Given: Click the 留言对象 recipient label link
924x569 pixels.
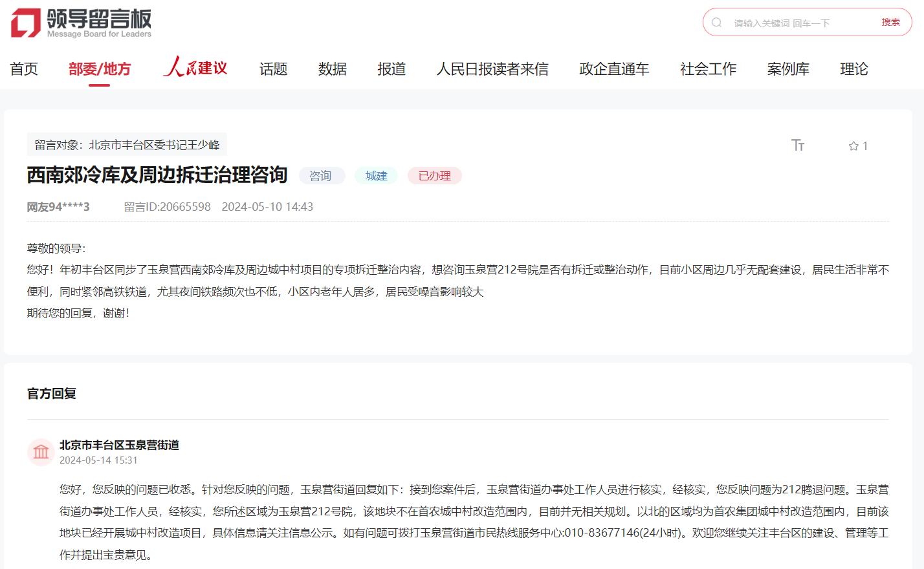Looking at the screenshot, I should [x=127, y=145].
